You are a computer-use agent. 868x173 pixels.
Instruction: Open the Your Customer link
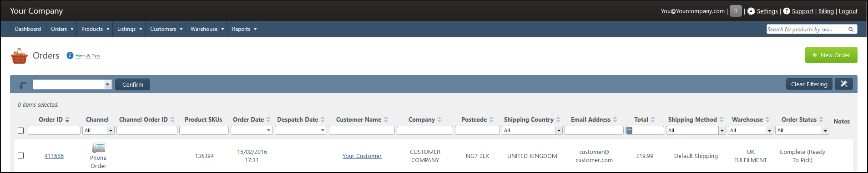click(x=362, y=156)
